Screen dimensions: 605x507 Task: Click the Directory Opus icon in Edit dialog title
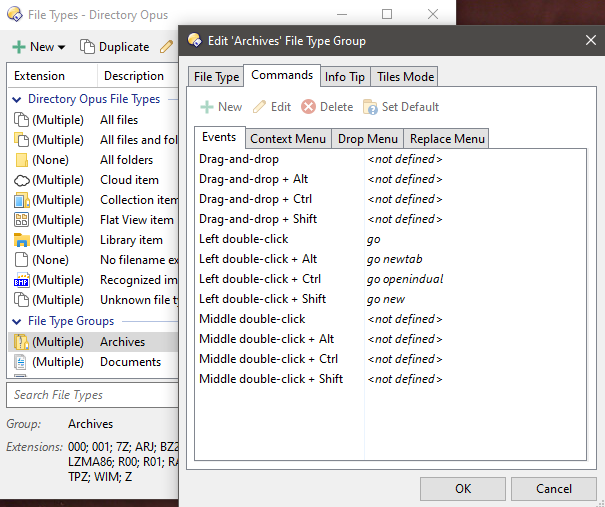pos(194,40)
